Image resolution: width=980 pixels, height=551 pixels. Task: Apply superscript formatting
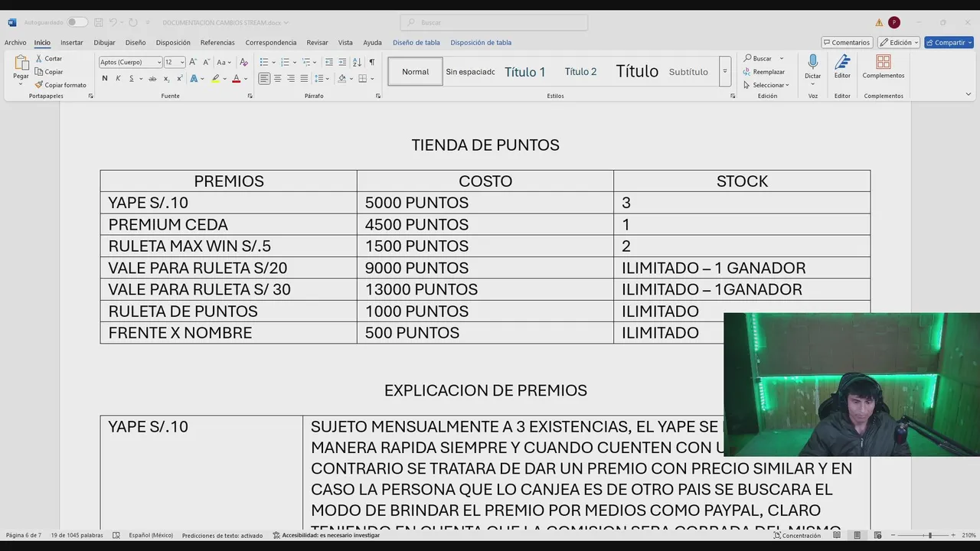180,78
